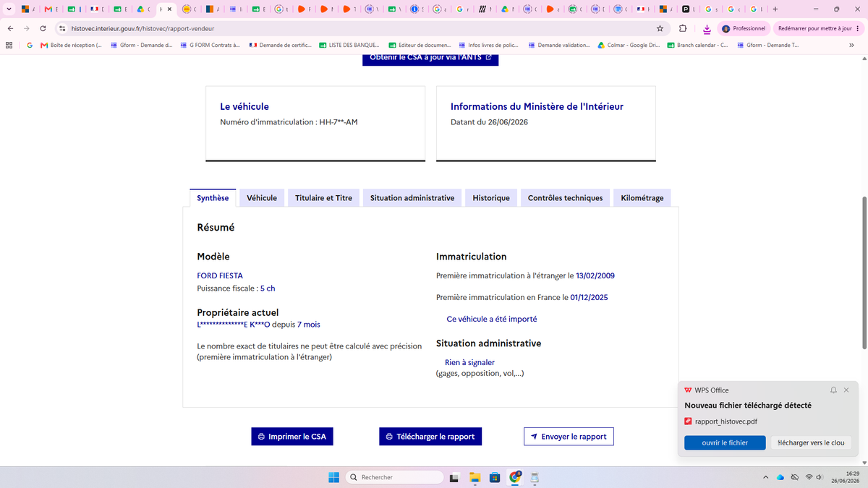Click the WPS notification bell icon
The height and width of the screenshot is (488, 868).
(x=833, y=390)
